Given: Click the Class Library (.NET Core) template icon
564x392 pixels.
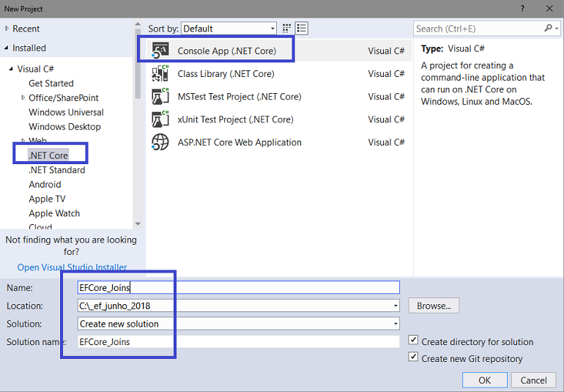Looking at the screenshot, I should point(160,73).
